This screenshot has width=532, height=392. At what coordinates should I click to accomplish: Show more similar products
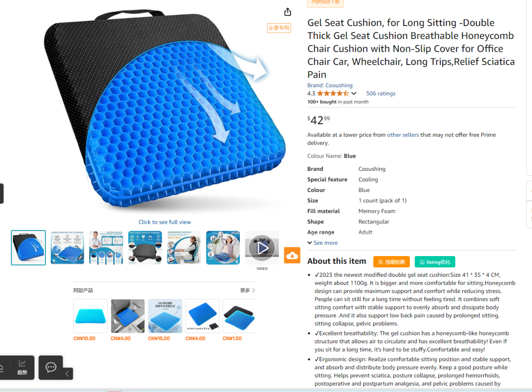point(247,290)
